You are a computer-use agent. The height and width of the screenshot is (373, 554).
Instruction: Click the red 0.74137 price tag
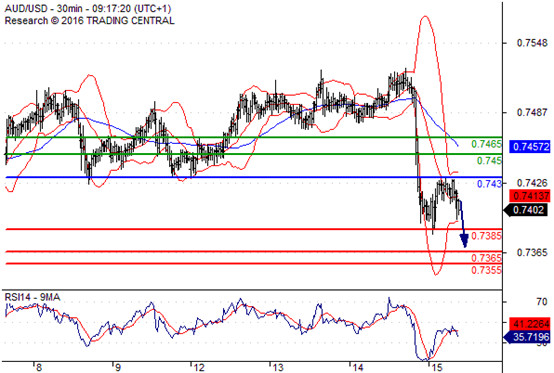click(530, 195)
